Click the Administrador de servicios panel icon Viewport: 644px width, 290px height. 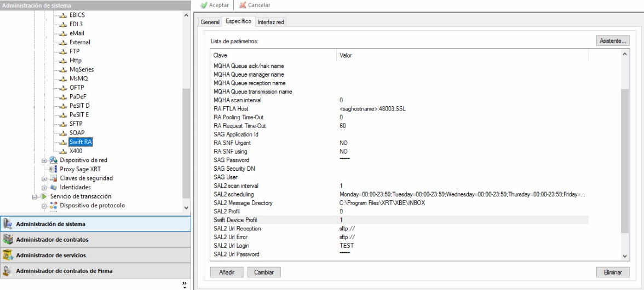8,255
